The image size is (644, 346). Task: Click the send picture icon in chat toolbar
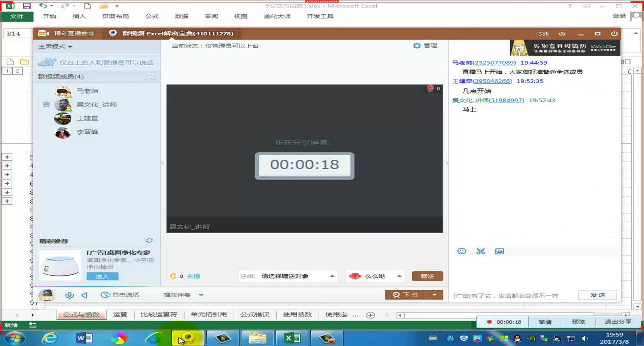(500, 251)
